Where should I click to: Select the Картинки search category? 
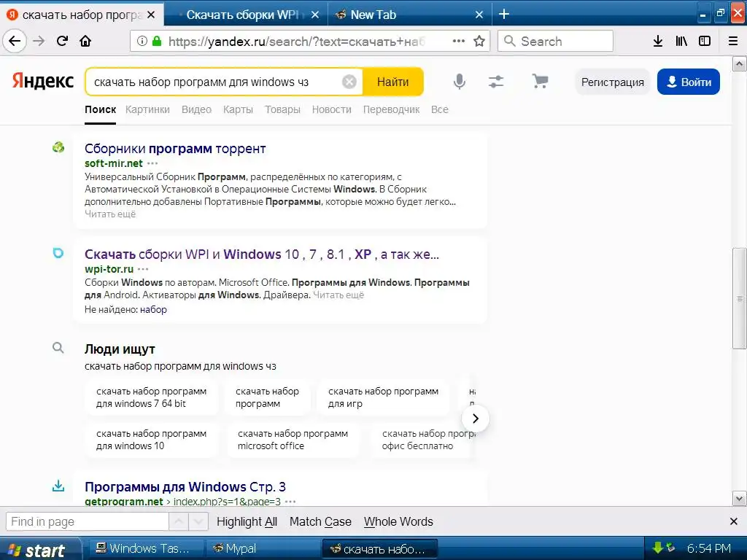(x=147, y=109)
